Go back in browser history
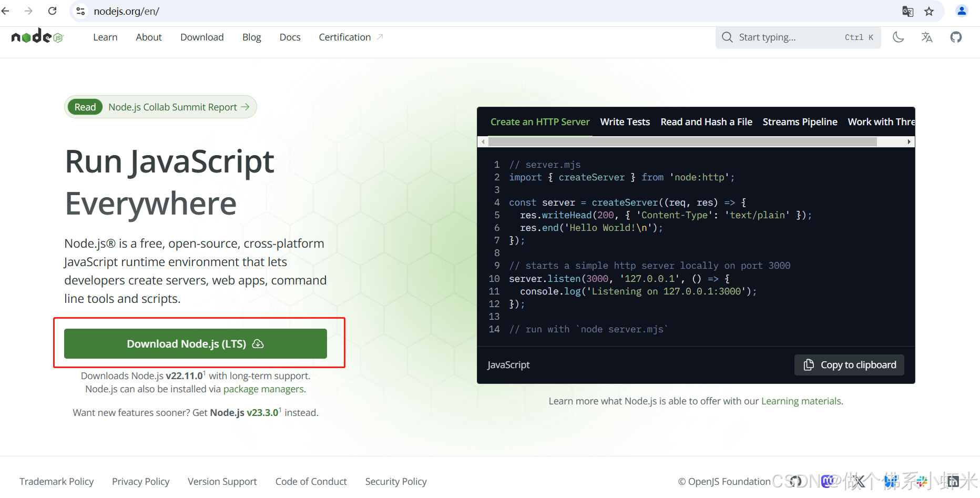The image size is (980, 498). (x=6, y=11)
